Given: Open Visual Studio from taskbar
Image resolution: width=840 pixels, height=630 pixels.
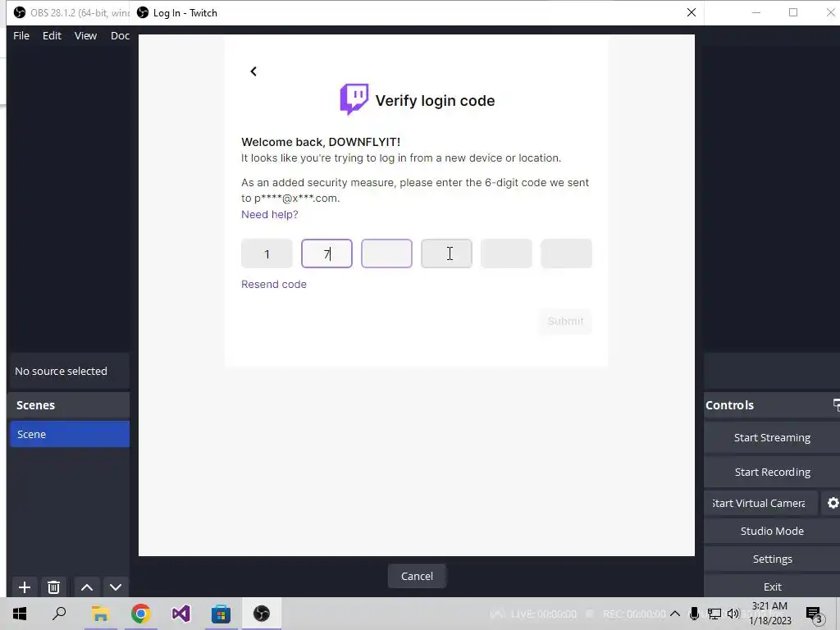Looking at the screenshot, I should click(181, 614).
